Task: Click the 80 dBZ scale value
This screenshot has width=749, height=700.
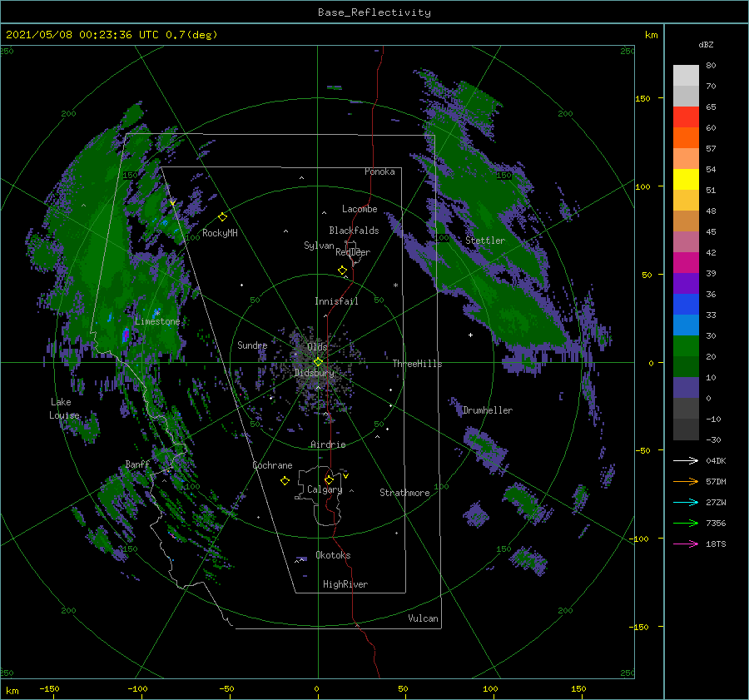Action: point(711,66)
